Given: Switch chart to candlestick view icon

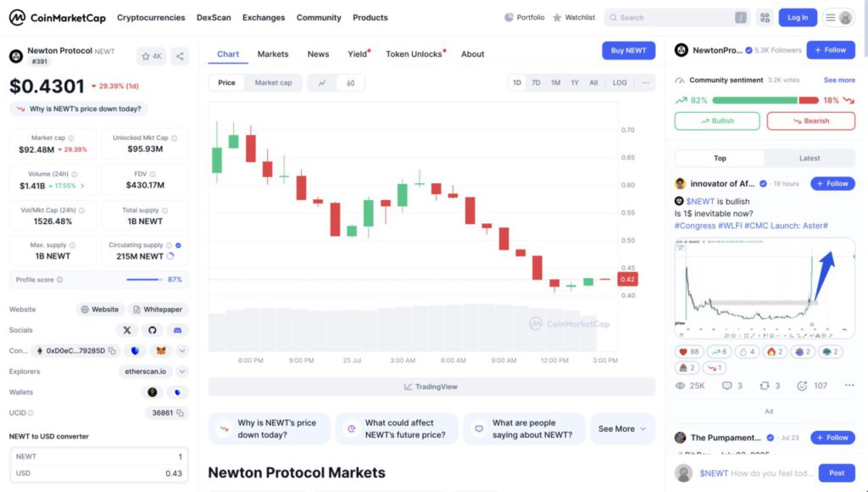Looking at the screenshot, I should coord(350,83).
